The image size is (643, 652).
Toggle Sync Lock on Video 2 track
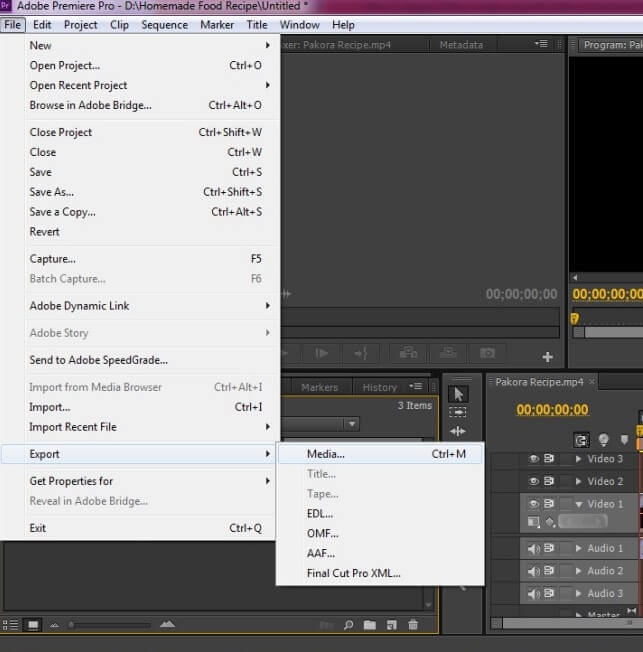pyautogui.click(x=549, y=481)
